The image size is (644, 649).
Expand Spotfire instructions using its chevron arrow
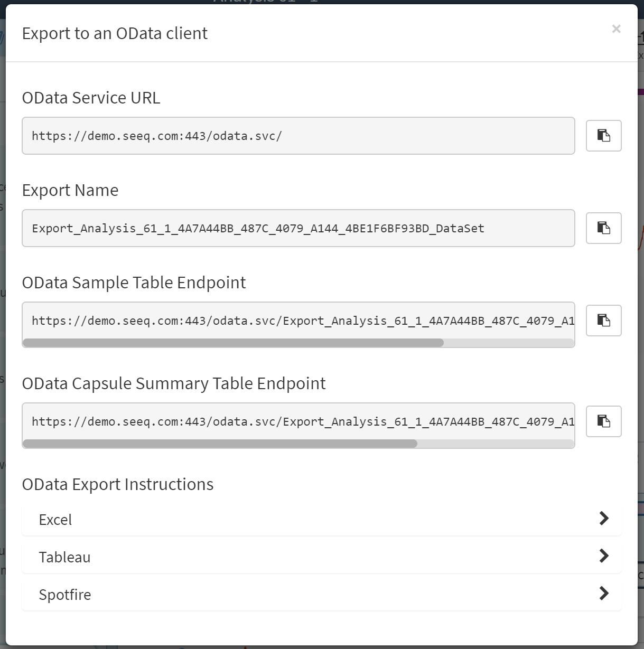pyautogui.click(x=604, y=594)
